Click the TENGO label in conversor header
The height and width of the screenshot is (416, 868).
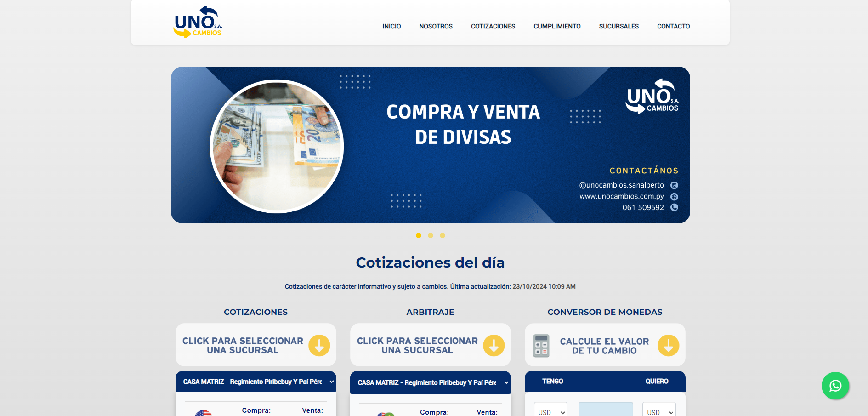[553, 381]
